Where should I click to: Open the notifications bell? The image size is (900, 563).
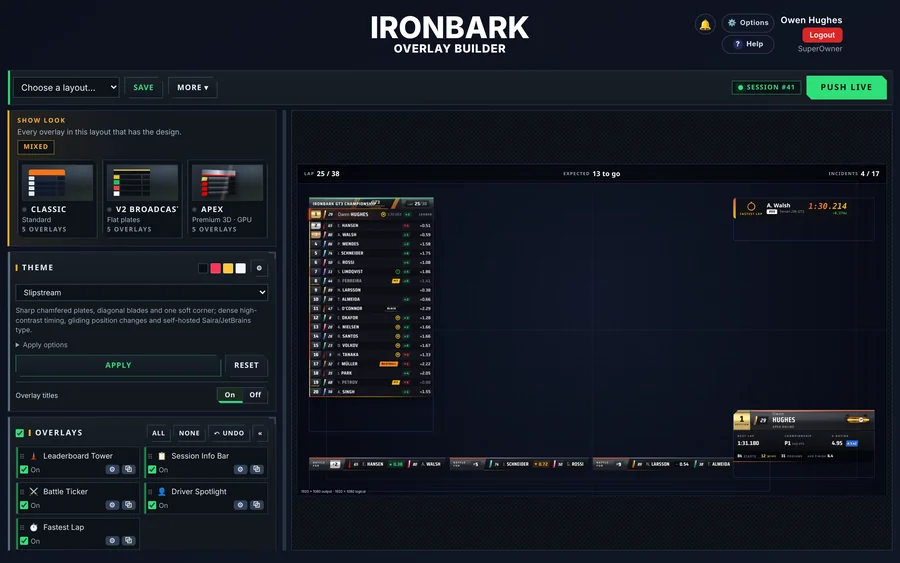click(x=705, y=25)
